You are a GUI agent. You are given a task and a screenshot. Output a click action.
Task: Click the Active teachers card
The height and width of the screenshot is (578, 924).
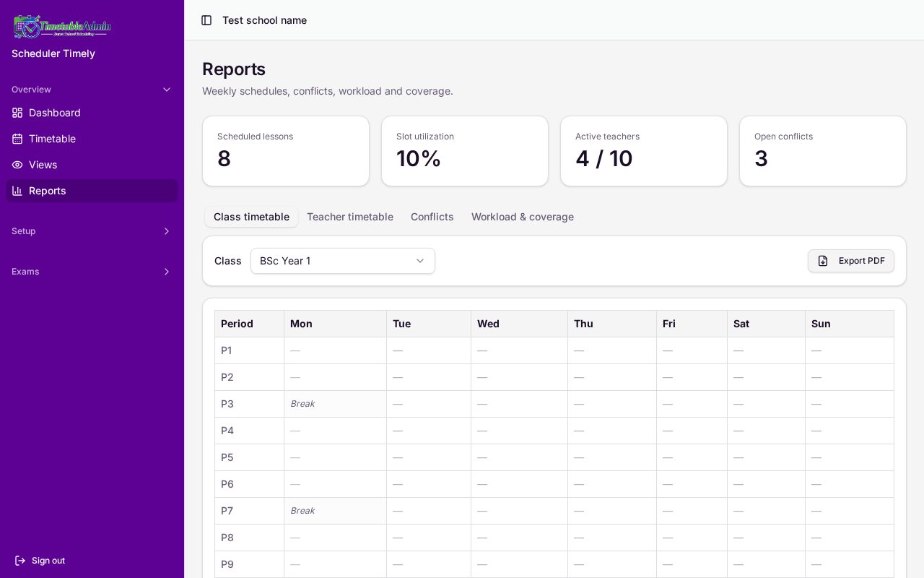pos(644,151)
